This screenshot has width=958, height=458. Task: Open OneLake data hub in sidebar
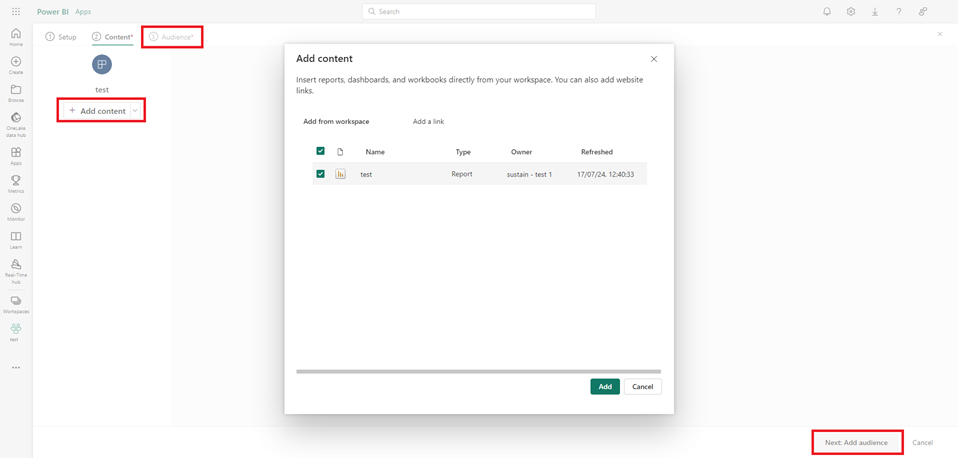click(16, 121)
